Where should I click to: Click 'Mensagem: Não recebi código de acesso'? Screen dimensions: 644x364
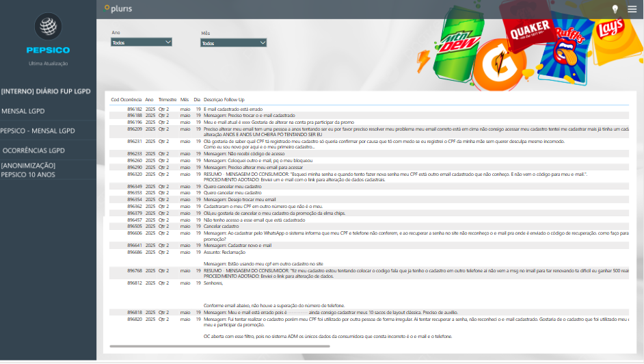(x=244, y=154)
